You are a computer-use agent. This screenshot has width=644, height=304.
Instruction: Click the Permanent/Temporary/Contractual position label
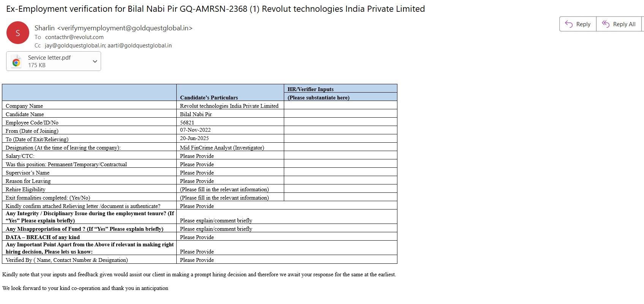click(x=66, y=164)
